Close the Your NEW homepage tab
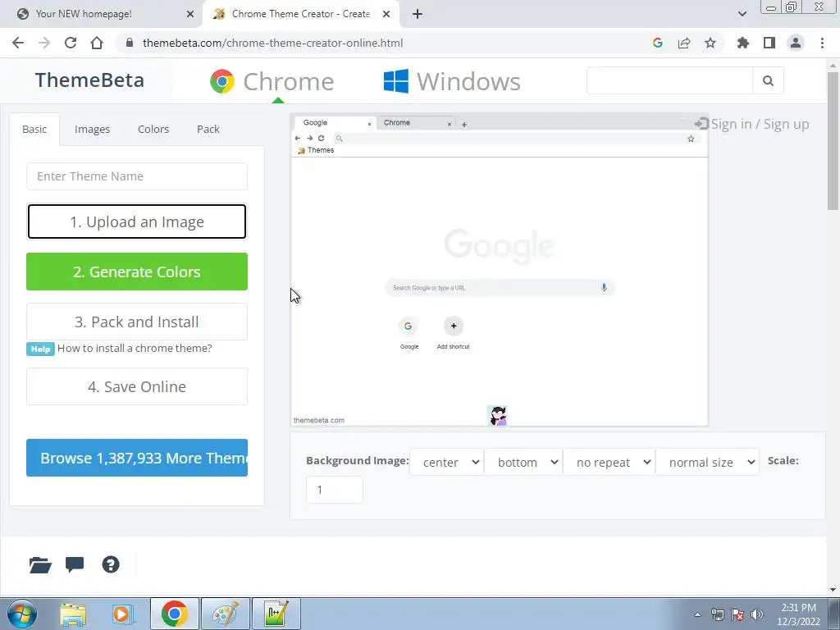This screenshot has width=840, height=630. point(190,14)
